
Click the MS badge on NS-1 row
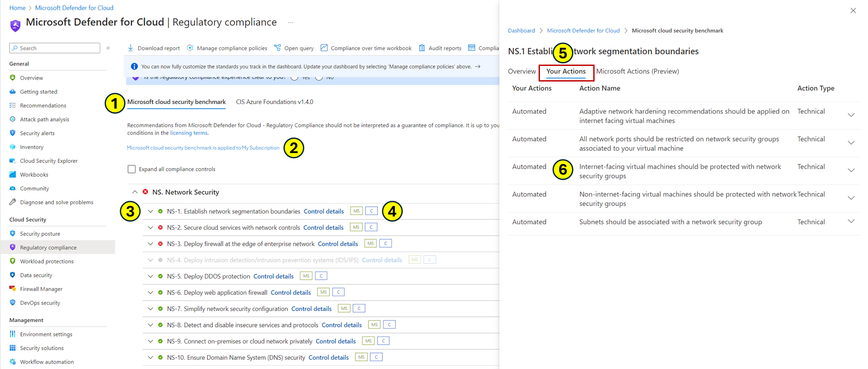tap(356, 211)
